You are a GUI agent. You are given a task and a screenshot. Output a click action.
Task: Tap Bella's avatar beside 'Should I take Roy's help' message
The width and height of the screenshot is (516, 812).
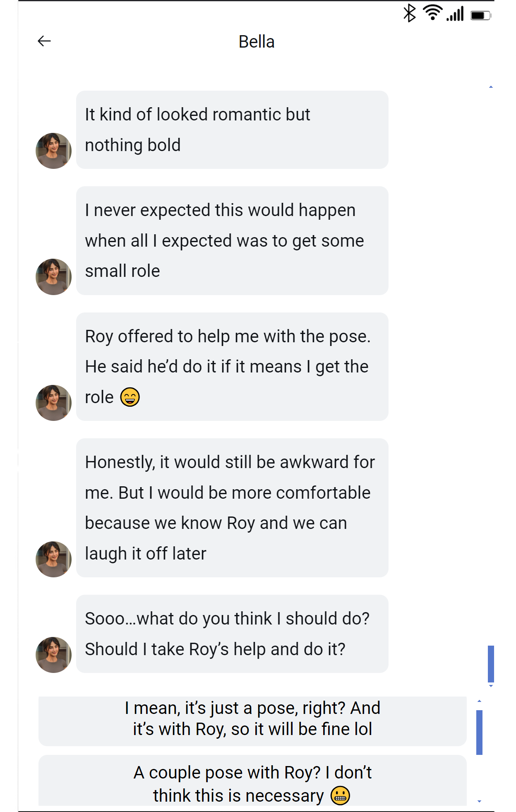click(x=53, y=655)
